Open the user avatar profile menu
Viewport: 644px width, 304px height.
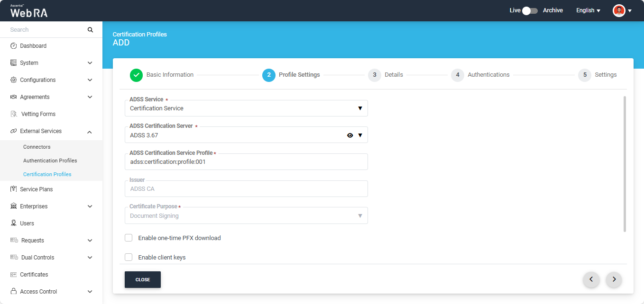point(619,10)
